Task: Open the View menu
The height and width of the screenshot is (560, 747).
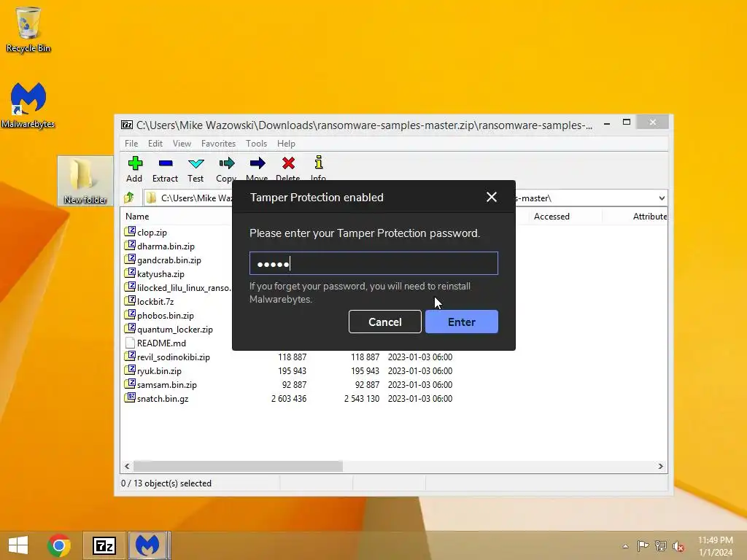Action: pyautogui.click(x=182, y=144)
